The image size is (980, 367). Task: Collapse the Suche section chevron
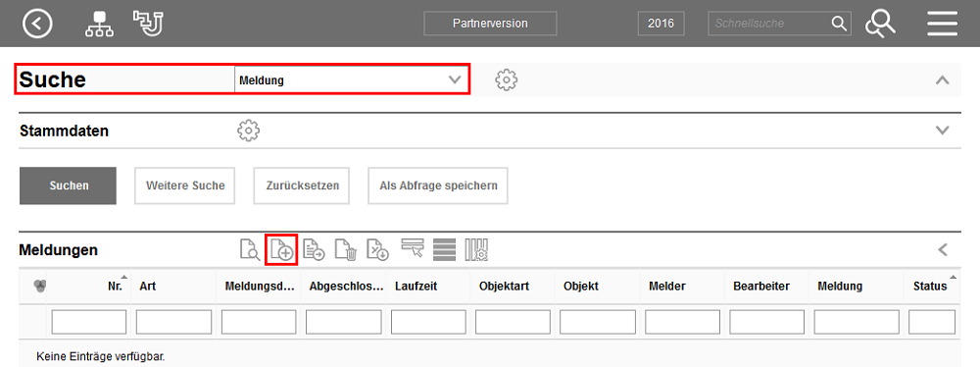(943, 80)
